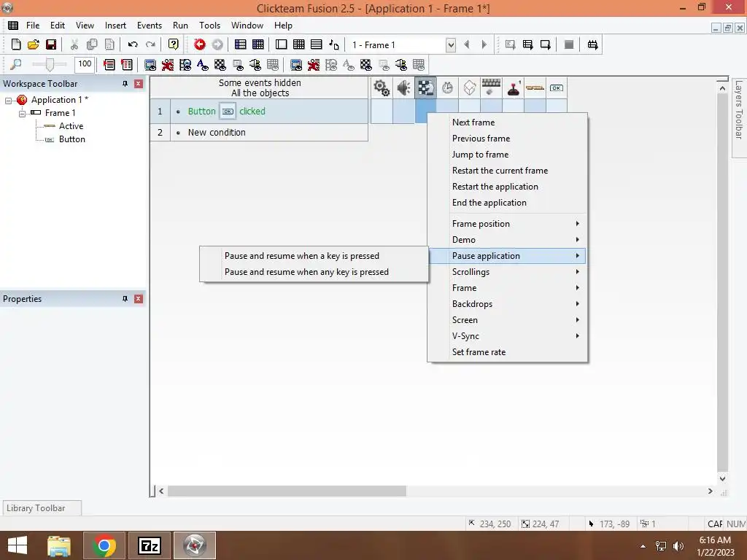Open the Event Editor toolbar icon
This screenshot has width=747, height=560.
pos(298,44)
